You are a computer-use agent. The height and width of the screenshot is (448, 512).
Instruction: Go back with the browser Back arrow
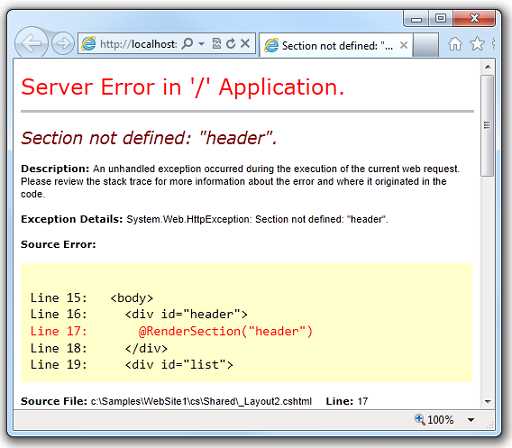pyautogui.click(x=31, y=43)
